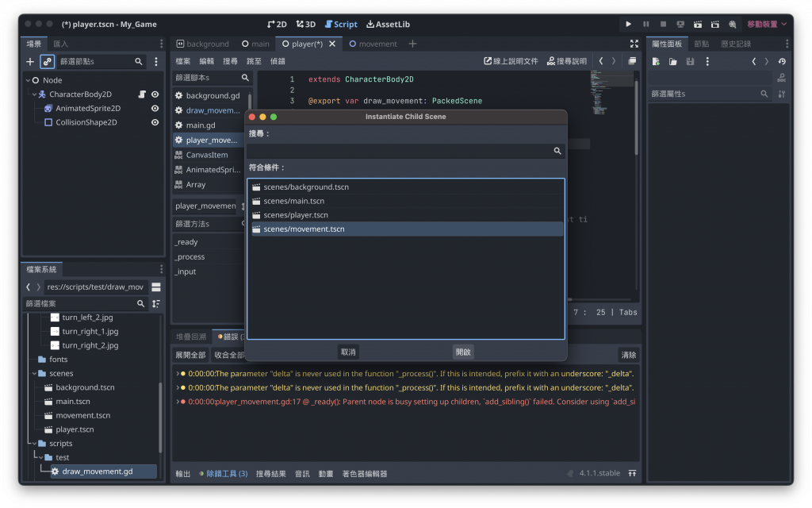
Task: Click the instantiate child scene link icon
Action: click(47, 62)
